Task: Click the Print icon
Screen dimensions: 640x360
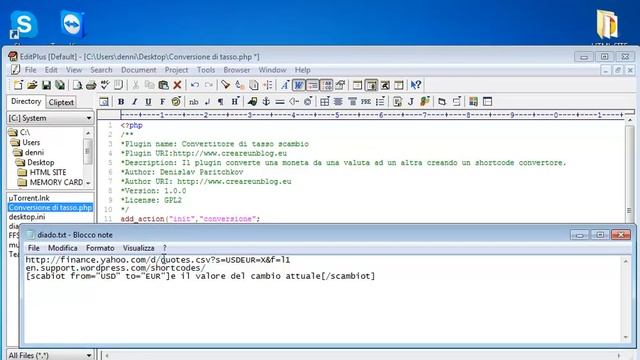Action: 91,85
